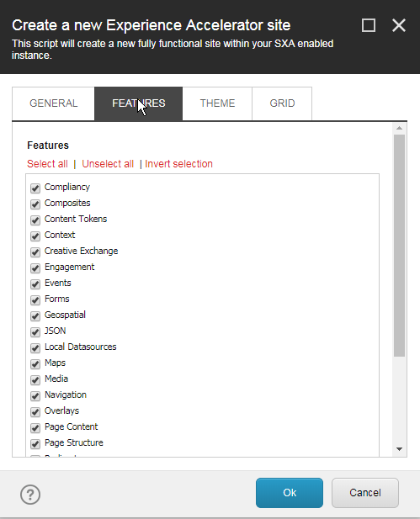Confirm with the Ok button
The width and height of the screenshot is (420, 519).
pyautogui.click(x=290, y=493)
